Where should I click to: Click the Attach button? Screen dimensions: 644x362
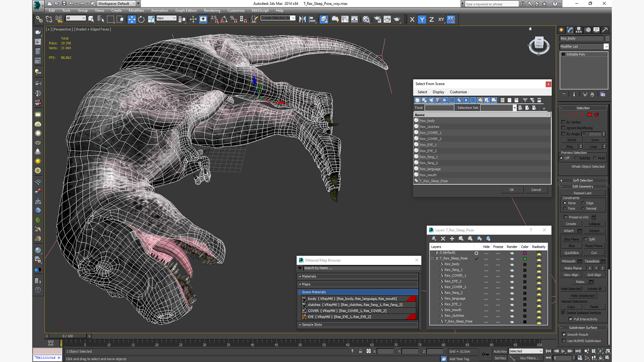pyautogui.click(x=569, y=231)
